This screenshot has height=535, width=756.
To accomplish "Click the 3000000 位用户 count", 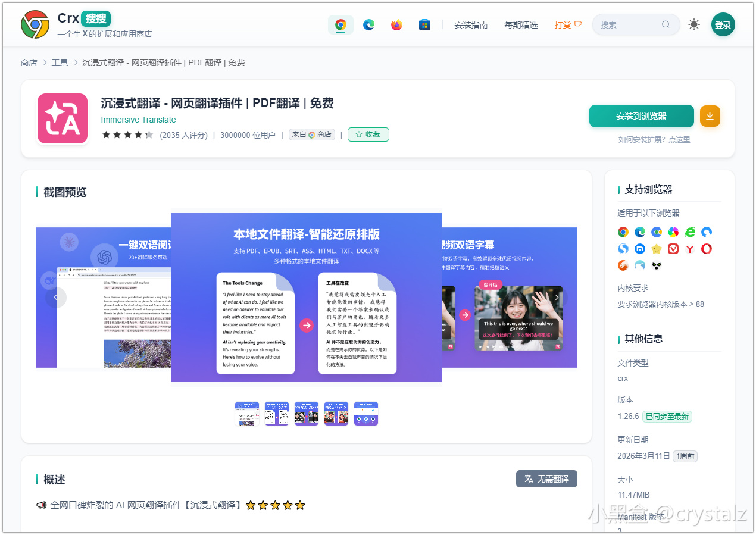I will click(x=248, y=135).
